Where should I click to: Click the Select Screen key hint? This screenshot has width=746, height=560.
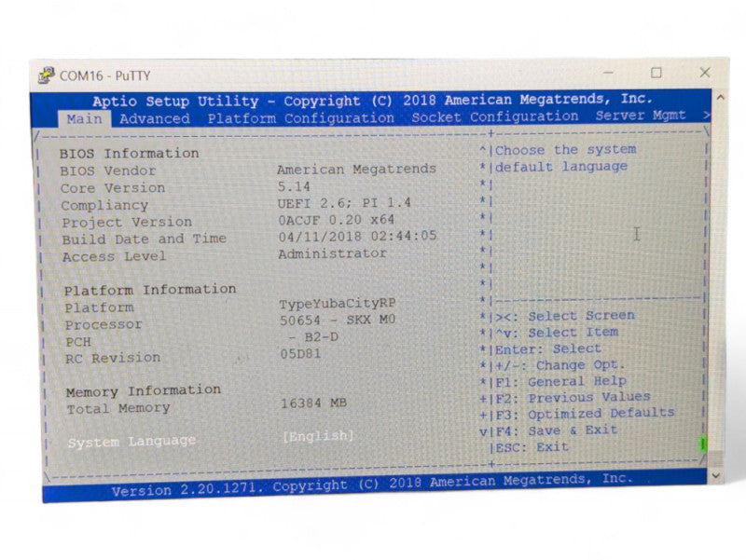pyautogui.click(x=565, y=316)
